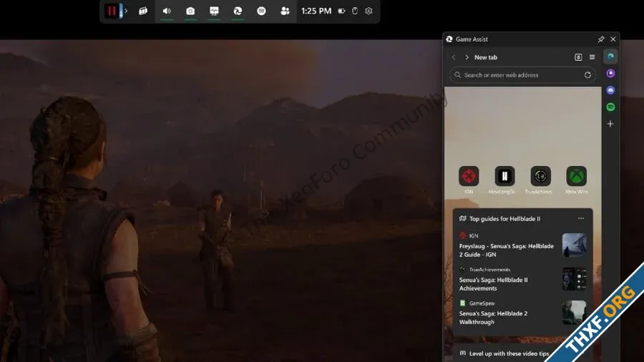Open the Widget Menu icon in Game Bar

pyautogui.click(x=143, y=11)
